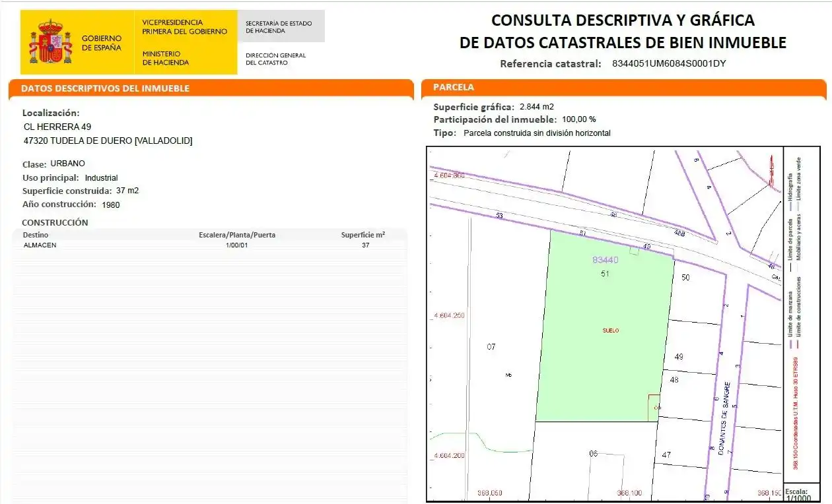Click parcel '07' on the map
This screenshot has height=504, width=832.
[491, 346]
